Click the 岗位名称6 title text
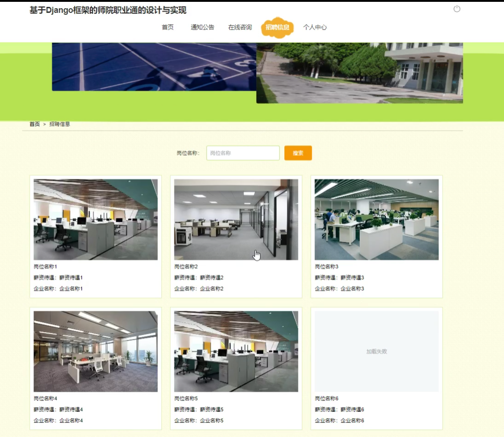The image size is (504, 437). [327, 399]
